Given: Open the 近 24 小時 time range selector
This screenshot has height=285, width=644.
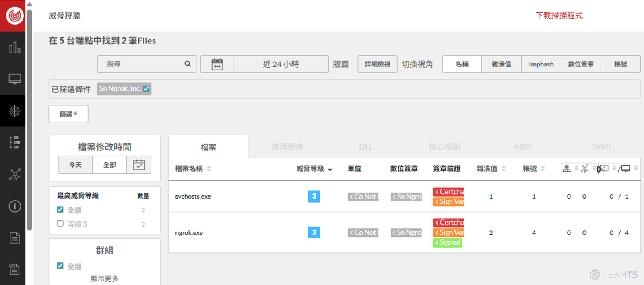Looking at the screenshot, I should 281,64.
